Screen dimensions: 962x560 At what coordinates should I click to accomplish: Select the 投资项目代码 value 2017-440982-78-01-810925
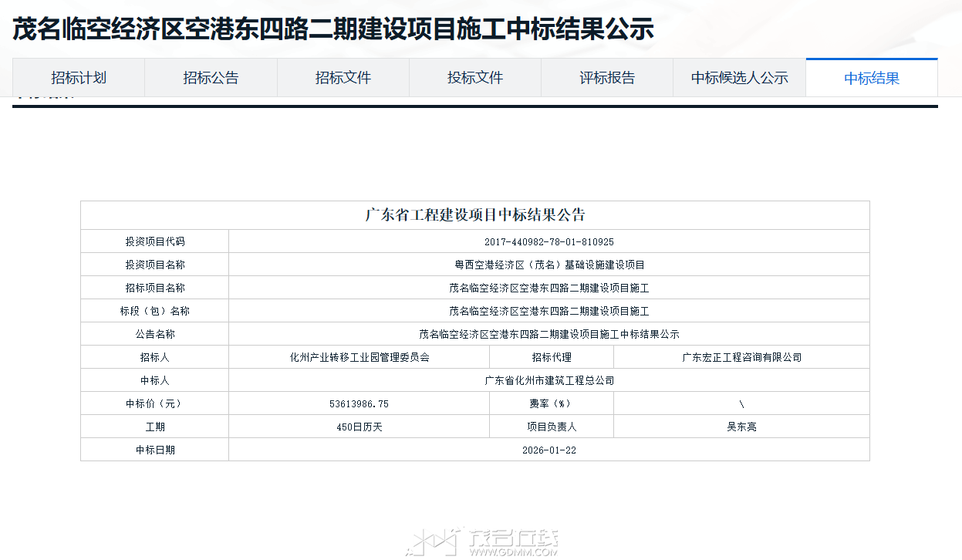point(548,241)
